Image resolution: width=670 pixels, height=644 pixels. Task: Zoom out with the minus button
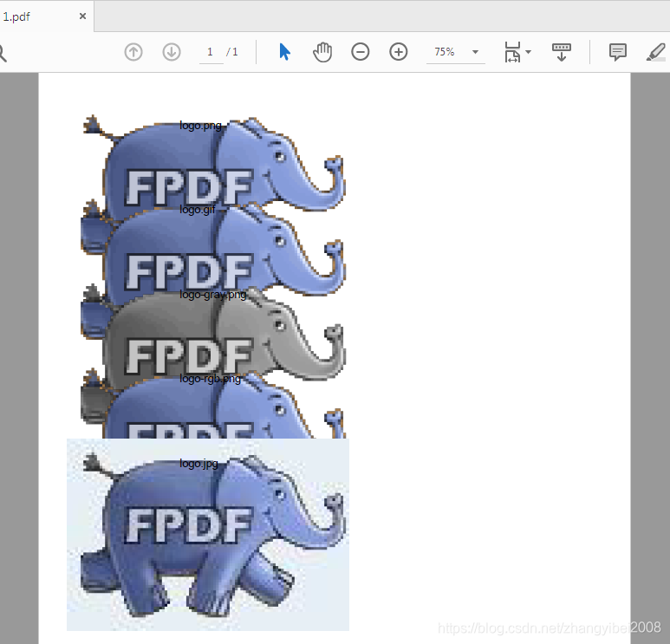[361, 52]
